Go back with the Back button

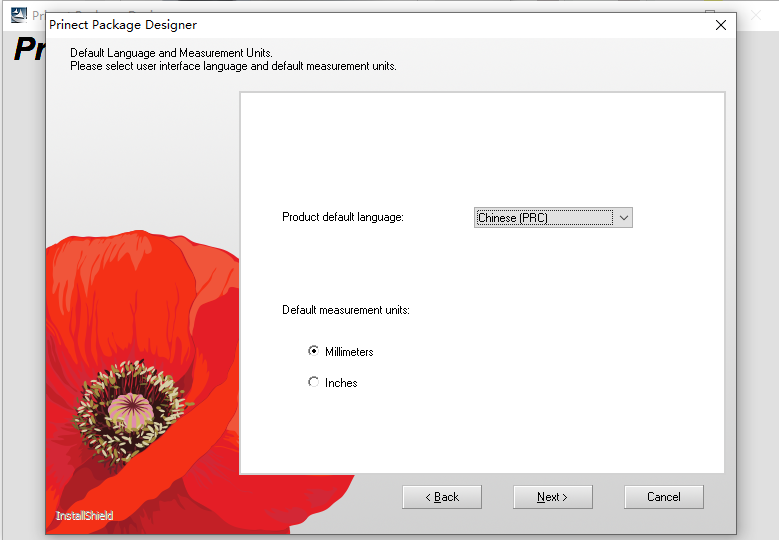[442, 497]
